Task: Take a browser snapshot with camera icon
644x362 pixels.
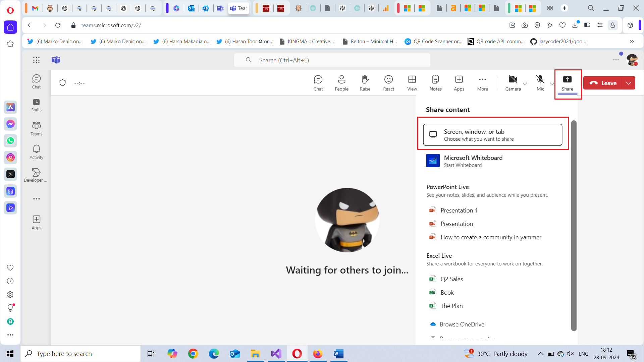Action: (525, 25)
